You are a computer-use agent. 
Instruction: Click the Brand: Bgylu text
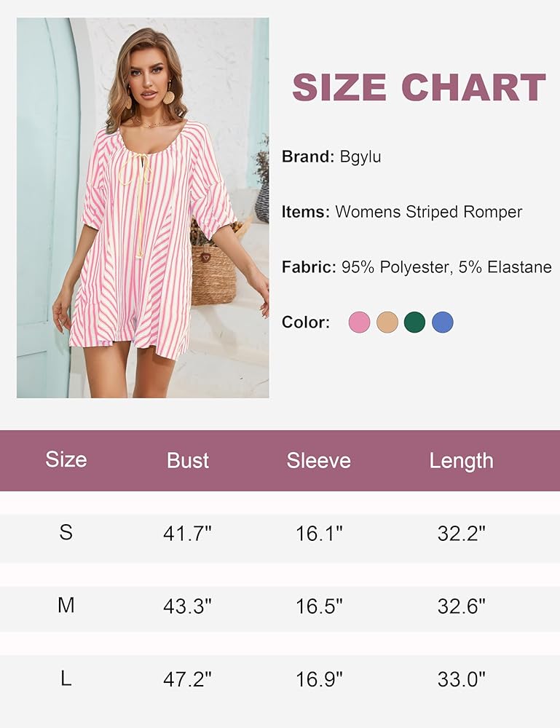(x=331, y=157)
